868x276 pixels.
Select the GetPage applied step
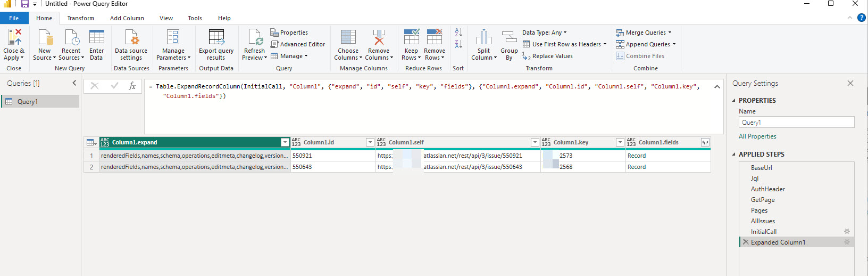796,199
